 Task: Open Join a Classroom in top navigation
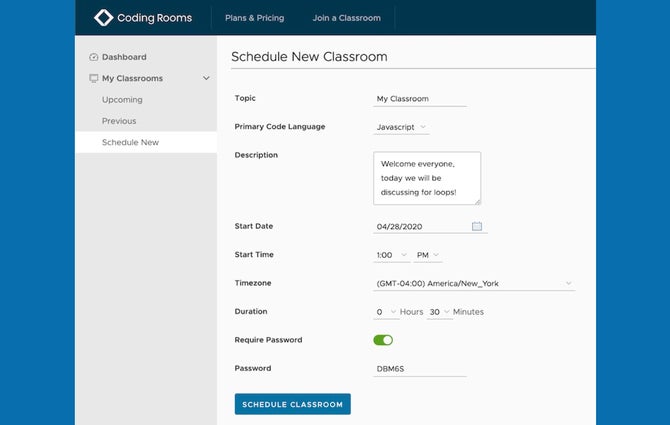(x=347, y=18)
